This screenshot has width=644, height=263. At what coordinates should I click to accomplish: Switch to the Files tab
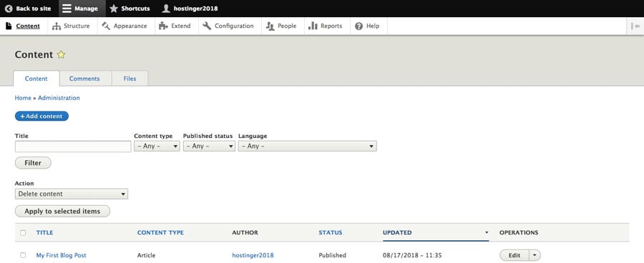130,79
